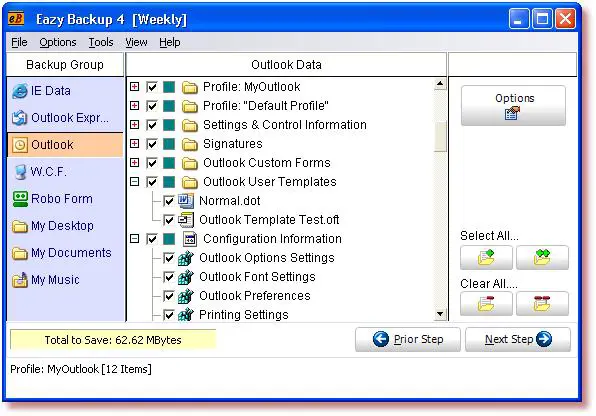
Task: Collapse the Outlook User Templates node
Action: click(x=135, y=182)
